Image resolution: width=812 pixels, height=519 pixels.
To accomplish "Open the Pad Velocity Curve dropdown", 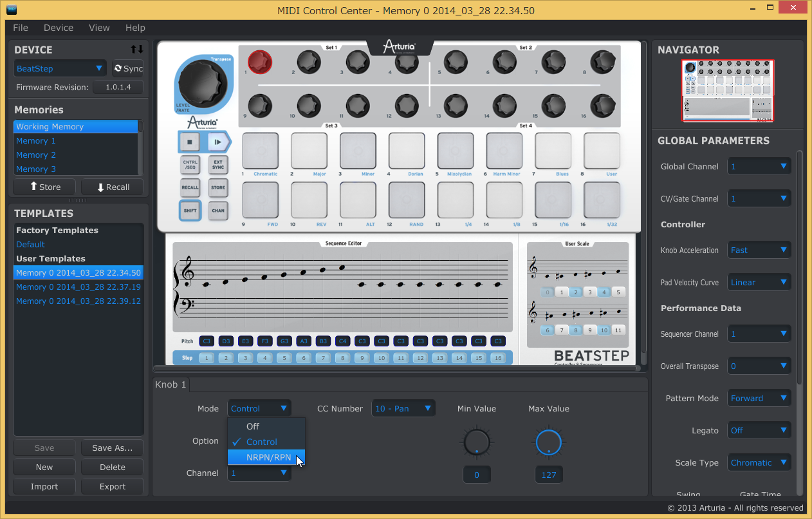I will 759,282.
